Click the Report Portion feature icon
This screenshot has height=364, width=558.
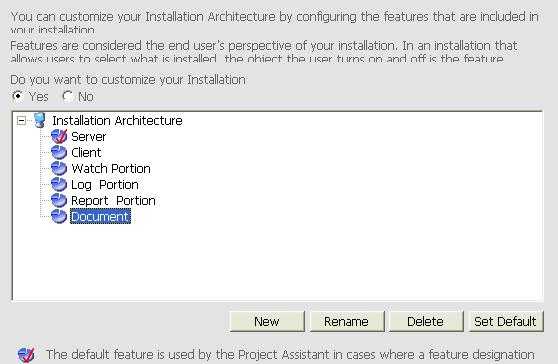pos(59,200)
